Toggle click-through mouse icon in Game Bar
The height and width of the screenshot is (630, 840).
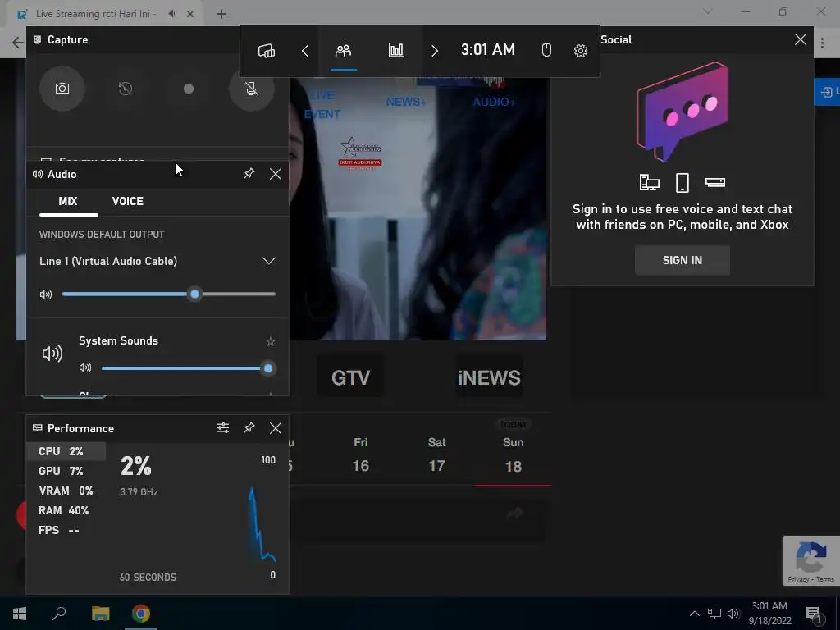click(546, 51)
